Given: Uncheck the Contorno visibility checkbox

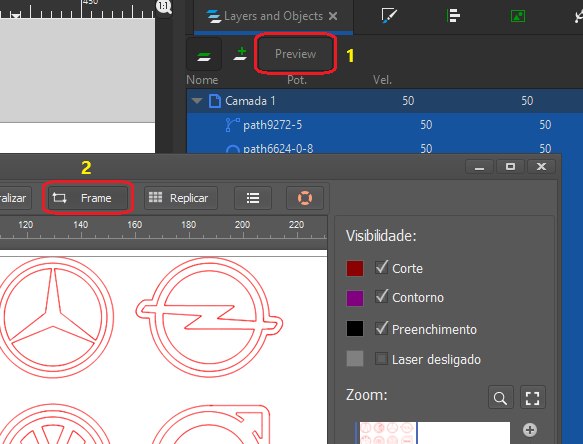Looking at the screenshot, I should (381, 296).
